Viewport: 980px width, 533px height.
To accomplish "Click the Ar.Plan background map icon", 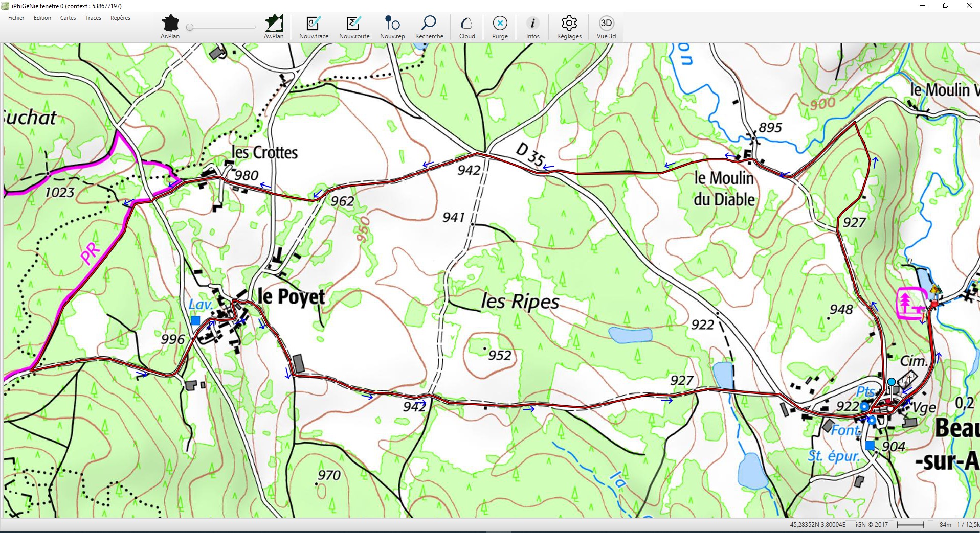I will coord(170,24).
